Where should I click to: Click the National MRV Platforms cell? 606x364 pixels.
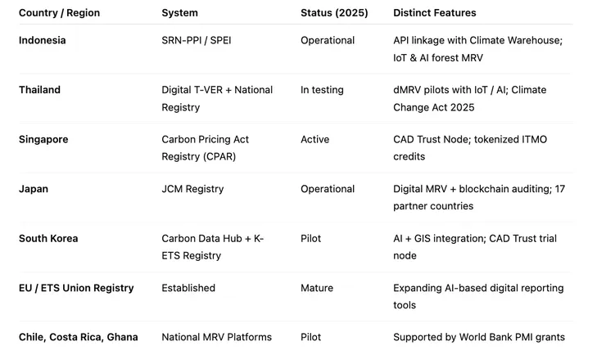point(216,337)
